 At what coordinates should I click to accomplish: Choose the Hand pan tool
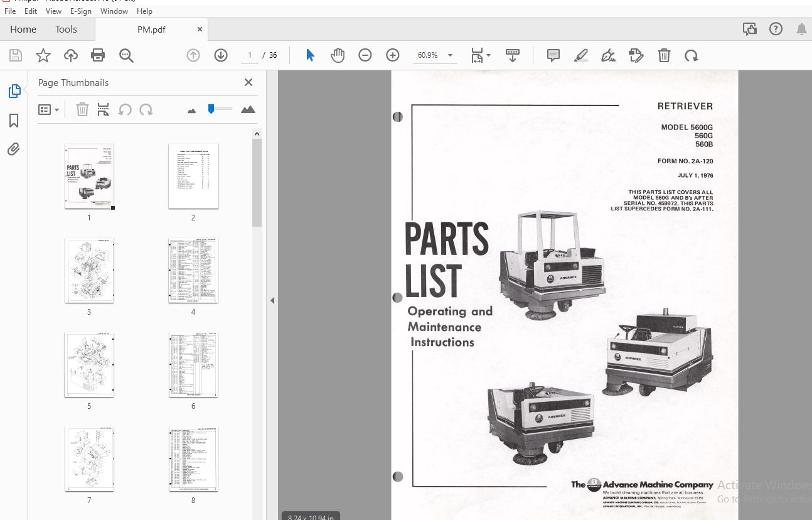(x=338, y=55)
